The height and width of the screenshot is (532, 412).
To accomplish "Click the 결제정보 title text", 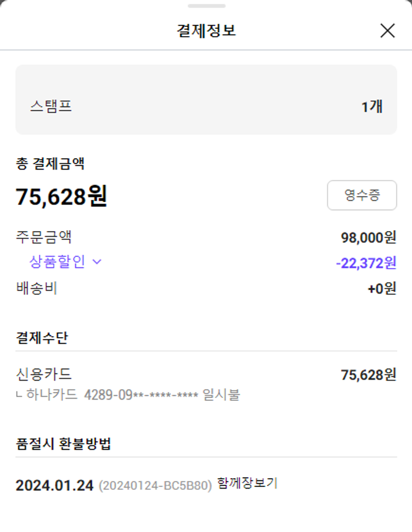I will (207, 31).
